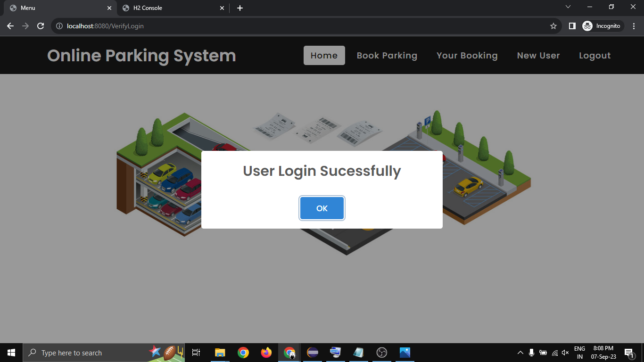This screenshot has height=362, width=644.
Task: Open Google Chrome from the taskbar
Action: [243, 353]
